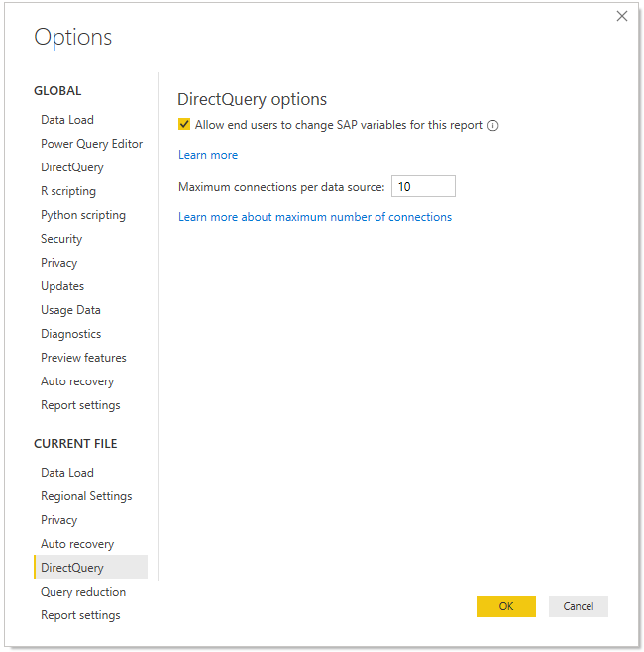Select Current File Report settings
Image resolution: width=644 pixels, height=652 pixels.
[x=80, y=615]
